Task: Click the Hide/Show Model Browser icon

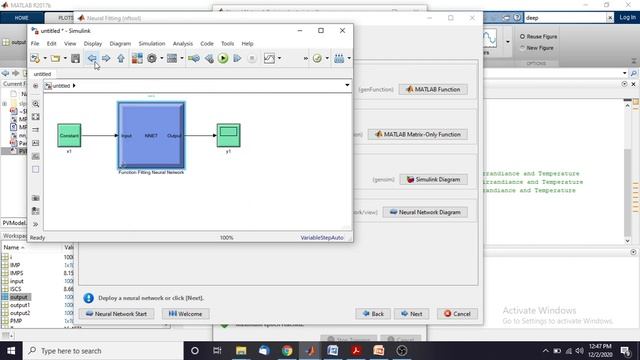Action: tap(36, 86)
